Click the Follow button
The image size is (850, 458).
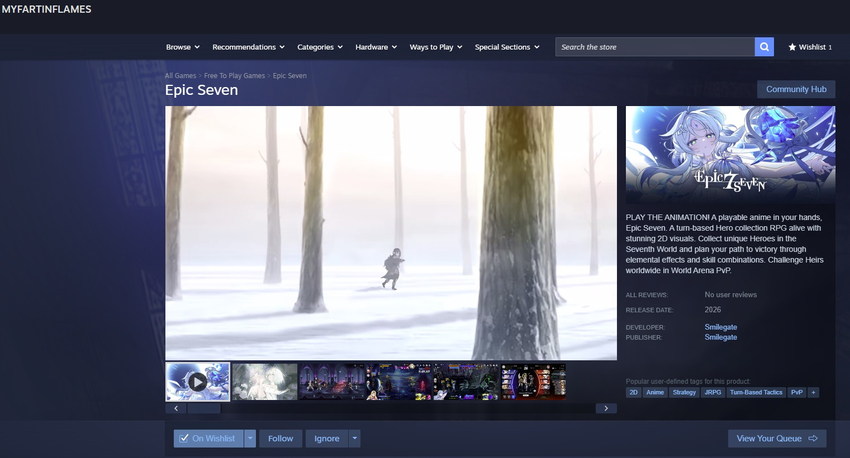[280, 438]
